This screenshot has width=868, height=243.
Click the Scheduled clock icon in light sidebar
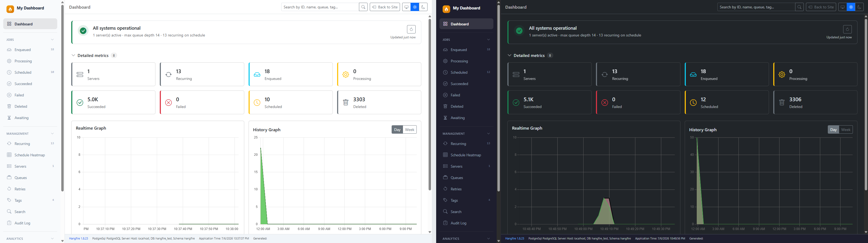click(x=9, y=72)
